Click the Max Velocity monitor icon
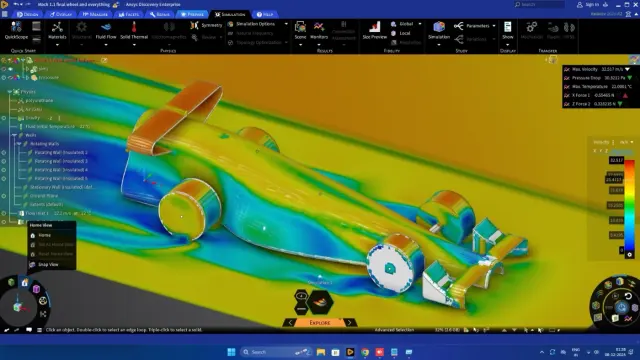The height and width of the screenshot is (360, 640). pos(567,69)
